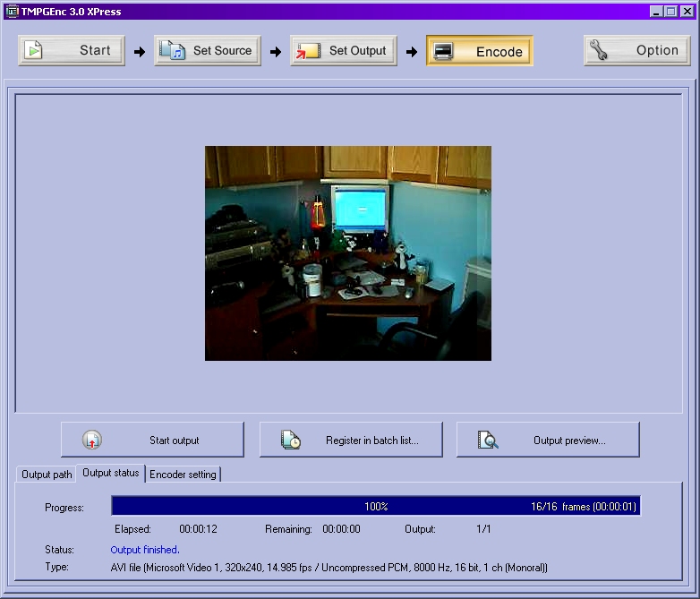The width and height of the screenshot is (700, 599).
Task: Click the Start output upload icon
Action: (x=92, y=440)
